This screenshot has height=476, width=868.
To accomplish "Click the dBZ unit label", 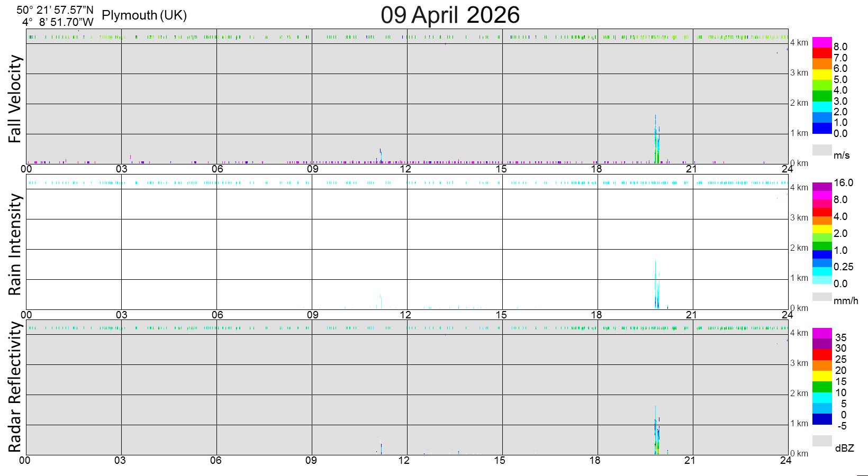I will (x=845, y=448).
